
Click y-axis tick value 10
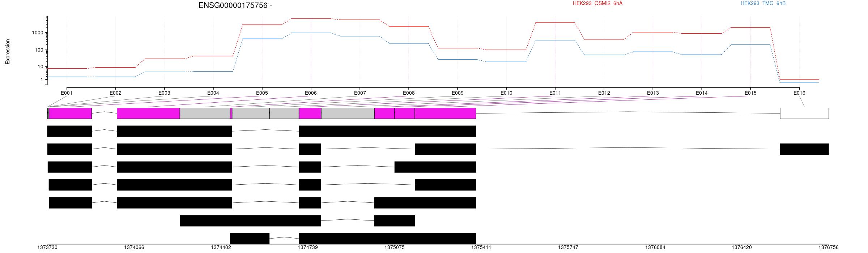click(41, 67)
